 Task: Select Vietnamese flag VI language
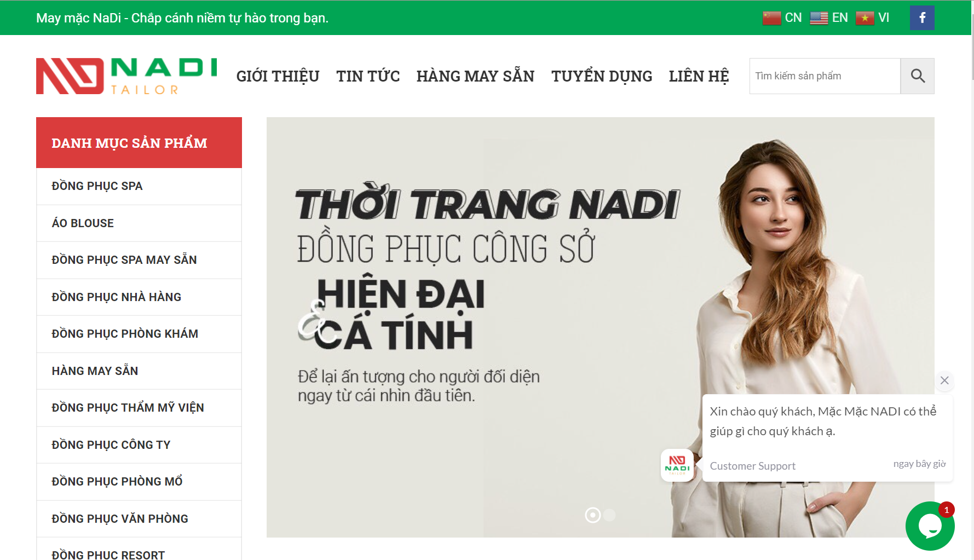873,18
